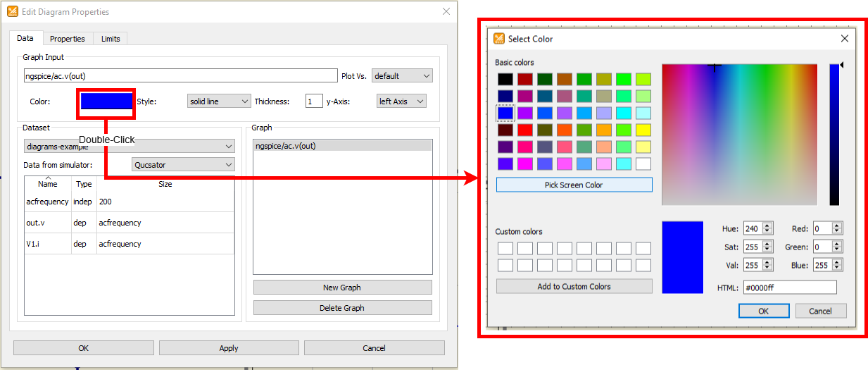Click the Add to Custom Colors button

tap(574, 287)
